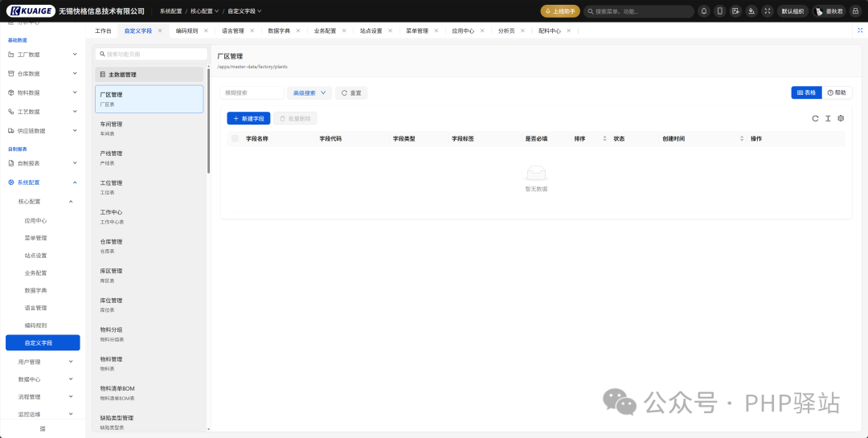Viewport: 868px width, 438px height.
Task: Click the image export icon in header
Action: tap(735, 11)
